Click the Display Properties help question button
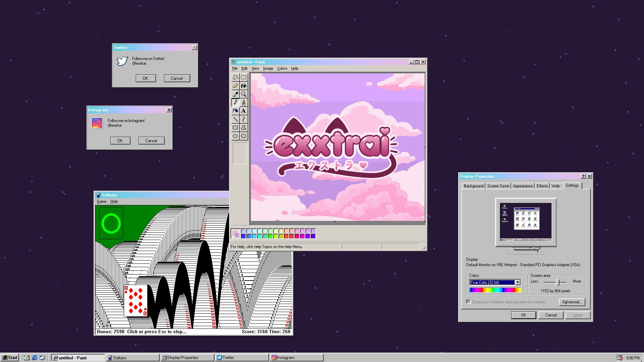Viewport: 644px width, 362px height. (583, 176)
